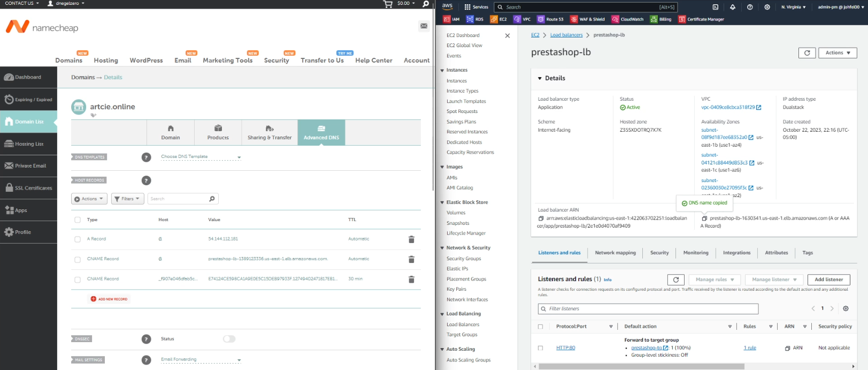Go to Target Groups in sidebar
The width and height of the screenshot is (868, 370).
pos(462,335)
